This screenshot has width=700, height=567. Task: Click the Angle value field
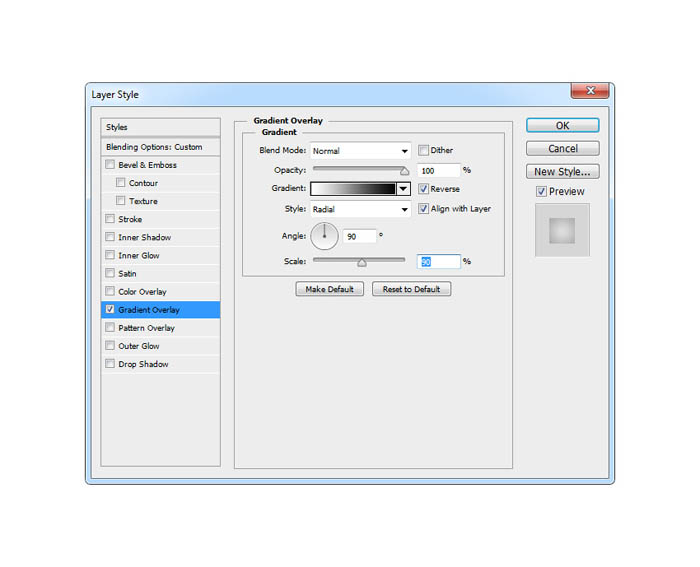359,236
